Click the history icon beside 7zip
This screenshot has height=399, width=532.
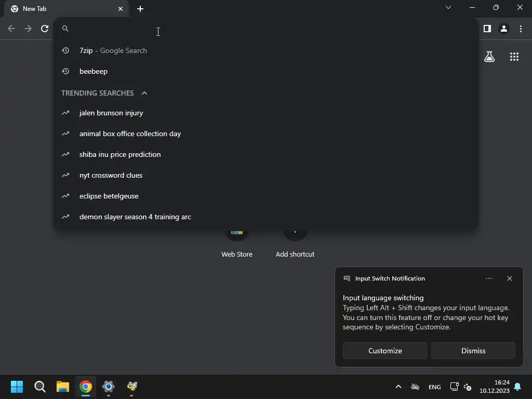click(65, 50)
